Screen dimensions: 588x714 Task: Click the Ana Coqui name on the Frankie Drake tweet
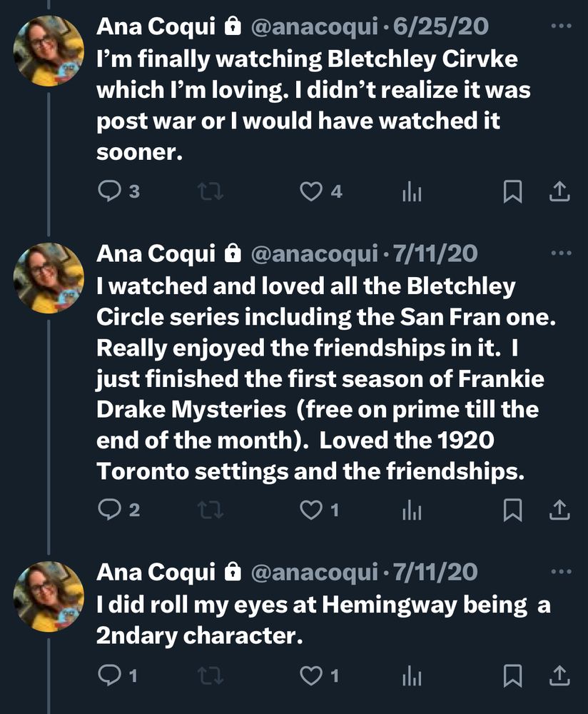click(x=156, y=253)
